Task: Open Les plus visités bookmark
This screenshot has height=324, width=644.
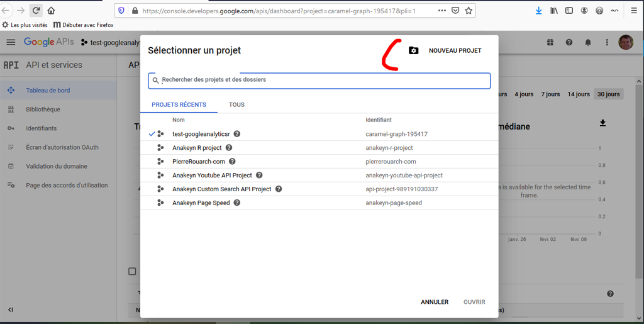Action: coord(25,25)
